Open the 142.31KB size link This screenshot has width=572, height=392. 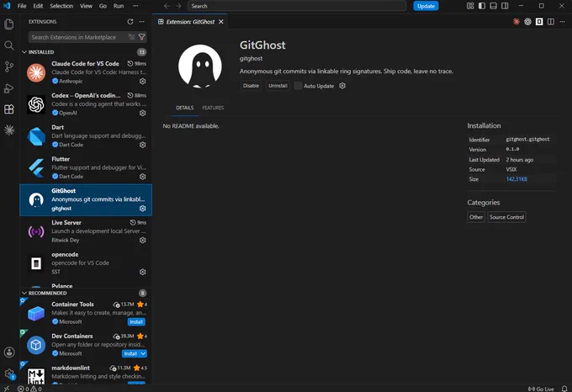click(x=516, y=179)
